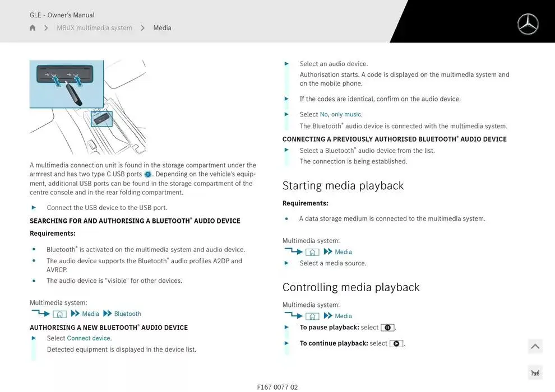Image resolution: width=555 pixels, height=392 pixels.
Task: Click the home icon in the breadcrumb
Action: (33, 28)
